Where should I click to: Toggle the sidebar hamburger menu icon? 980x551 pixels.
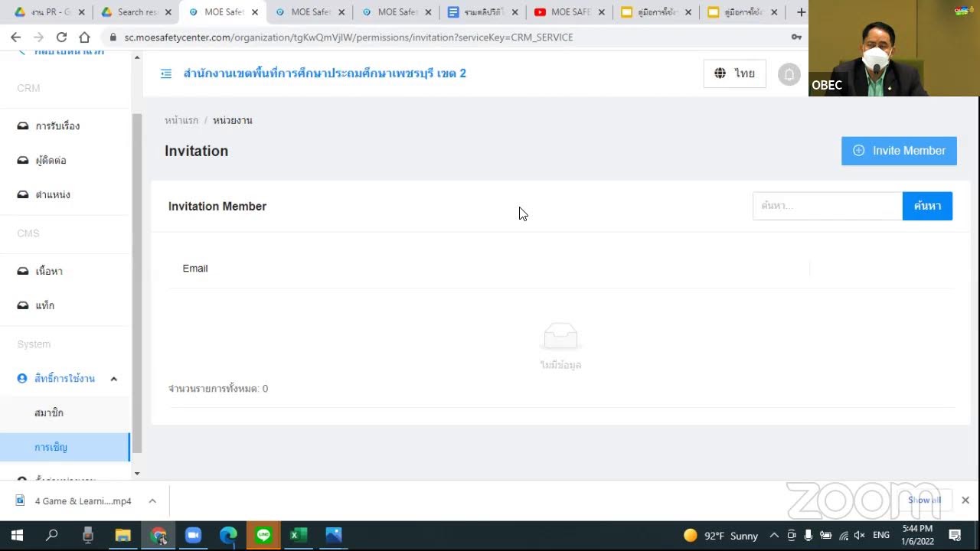[166, 73]
